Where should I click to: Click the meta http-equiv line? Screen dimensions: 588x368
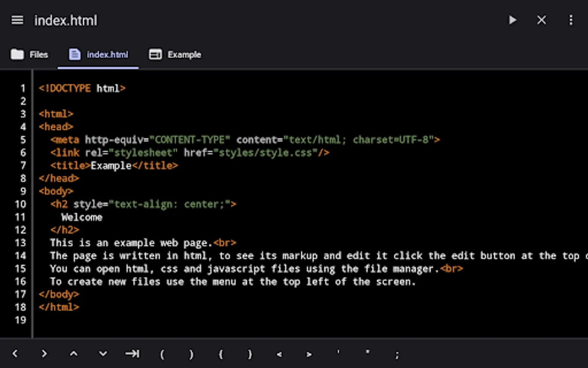pos(245,140)
